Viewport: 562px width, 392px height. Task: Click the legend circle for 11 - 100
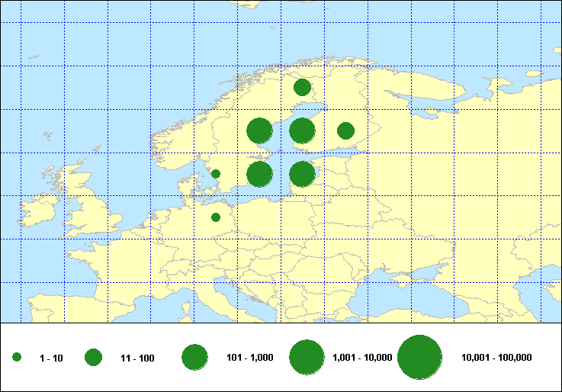94,357
